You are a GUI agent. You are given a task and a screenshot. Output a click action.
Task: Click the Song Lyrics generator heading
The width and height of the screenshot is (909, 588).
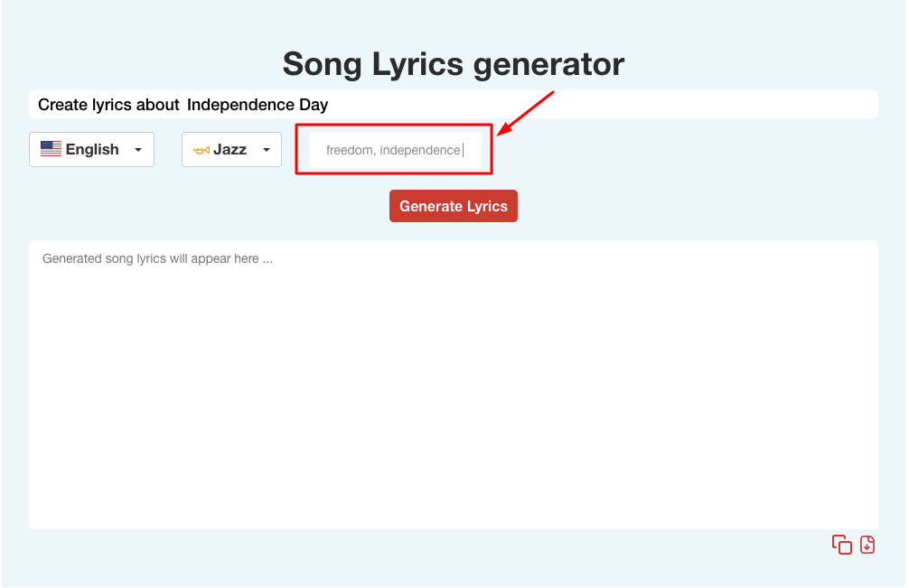(454, 64)
